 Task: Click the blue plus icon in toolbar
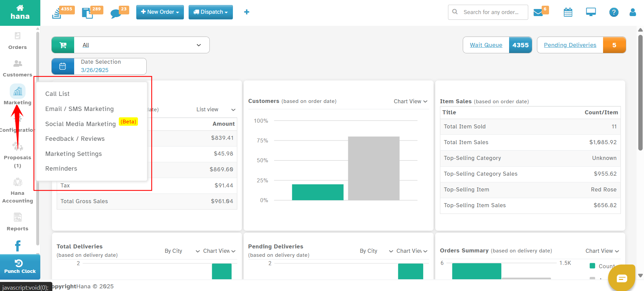pyautogui.click(x=247, y=12)
